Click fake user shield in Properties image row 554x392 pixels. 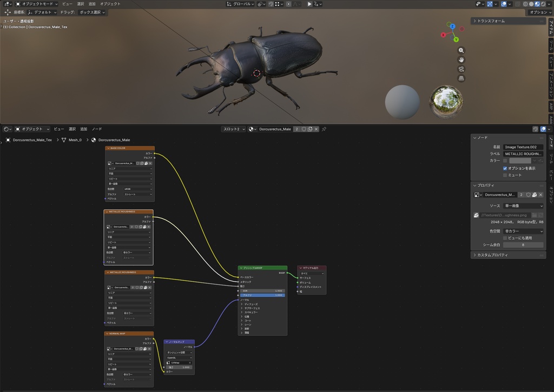coord(528,195)
